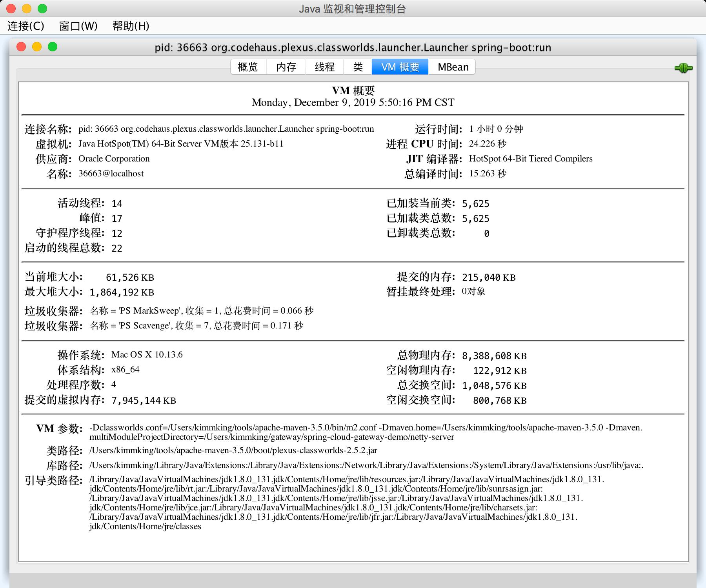Image resolution: width=706 pixels, height=588 pixels.
Task: Select the MBean tab
Action: point(452,67)
